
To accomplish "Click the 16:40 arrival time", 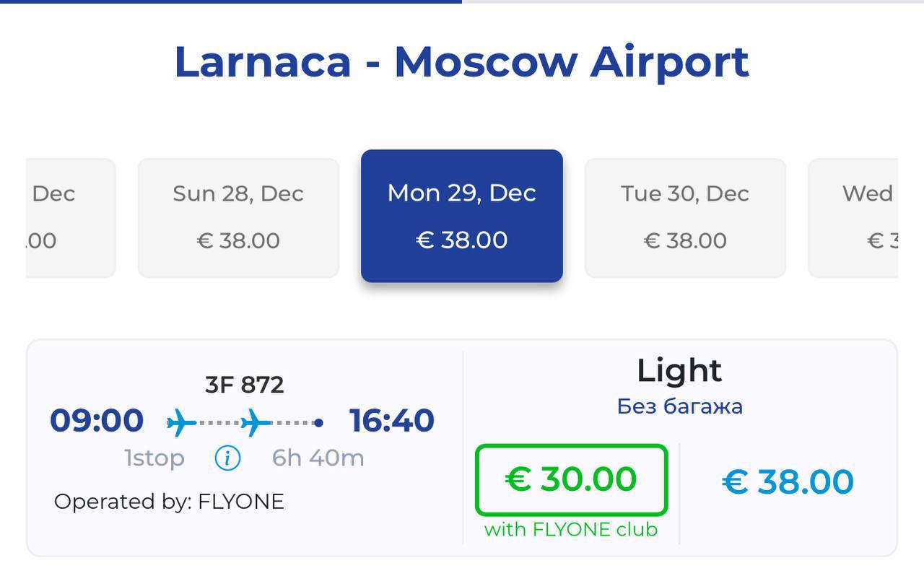I will pos(392,421).
